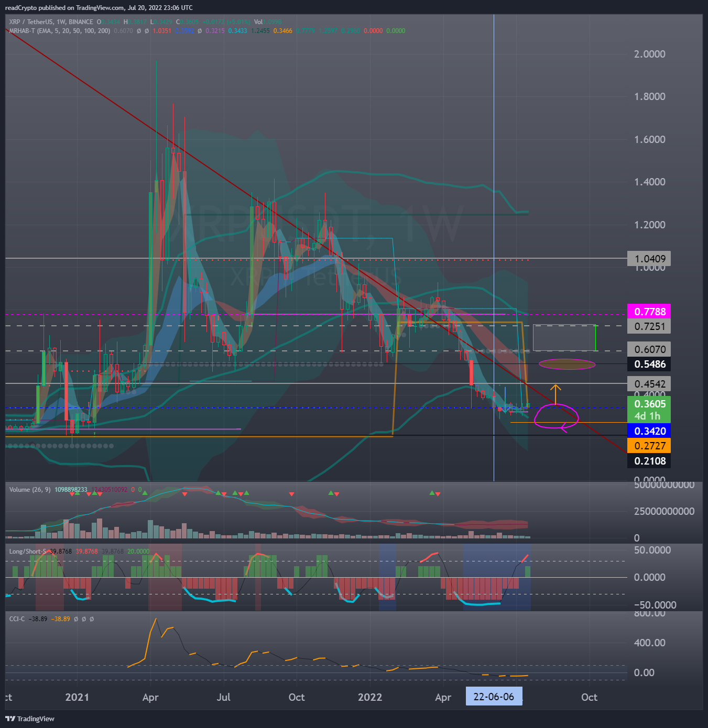Click the blue 0.3420 price tag
The width and height of the screenshot is (708, 728).
click(649, 431)
